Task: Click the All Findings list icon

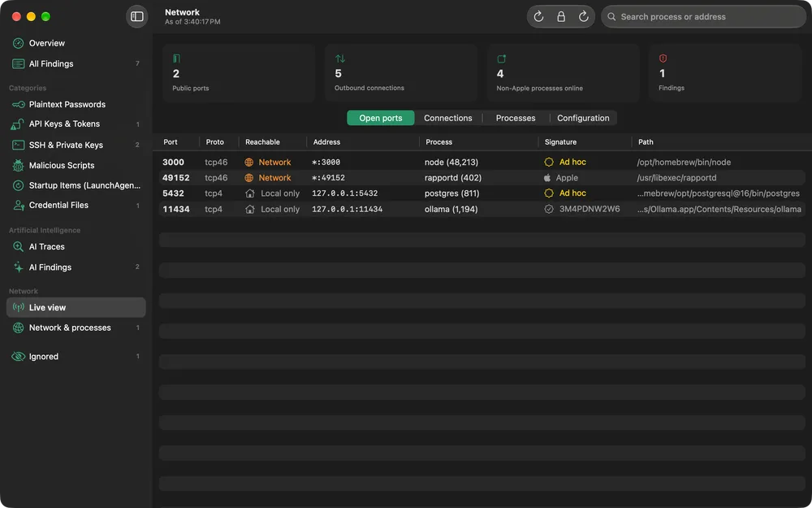Action: (x=18, y=63)
